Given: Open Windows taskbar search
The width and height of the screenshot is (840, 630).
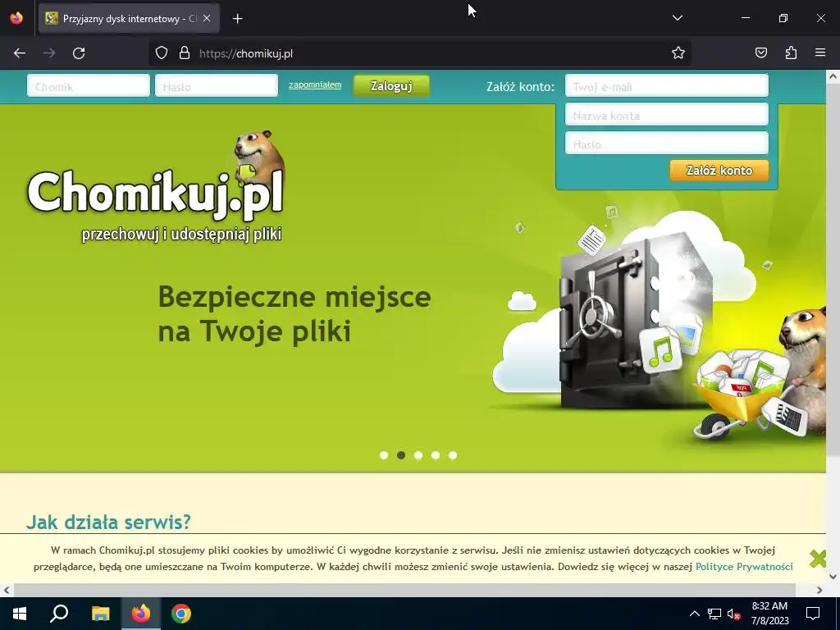Looking at the screenshot, I should click(59, 614).
